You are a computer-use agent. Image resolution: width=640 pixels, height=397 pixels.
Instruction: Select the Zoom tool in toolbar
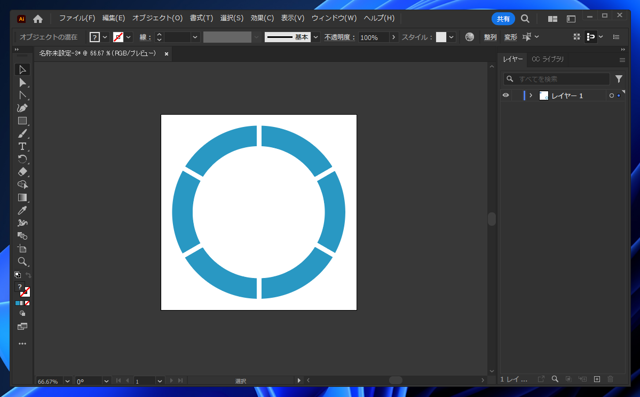click(22, 262)
